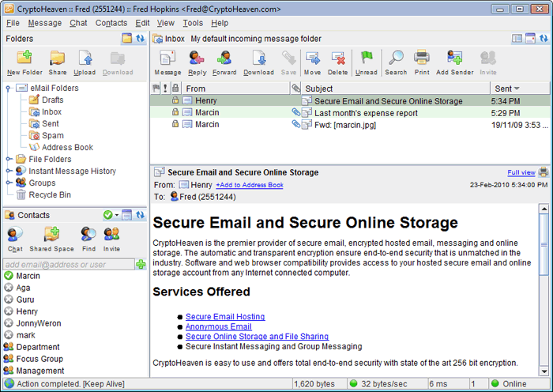Image resolution: width=553 pixels, height=392 pixels.
Task: Click the New Folder toolbar icon
Action: [24, 58]
